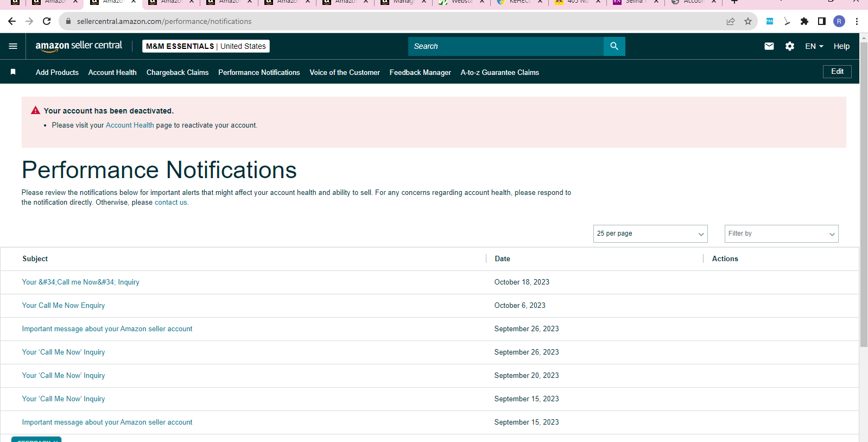
Task: Switch to the 'Manag' browser tab
Action: tap(403, 2)
